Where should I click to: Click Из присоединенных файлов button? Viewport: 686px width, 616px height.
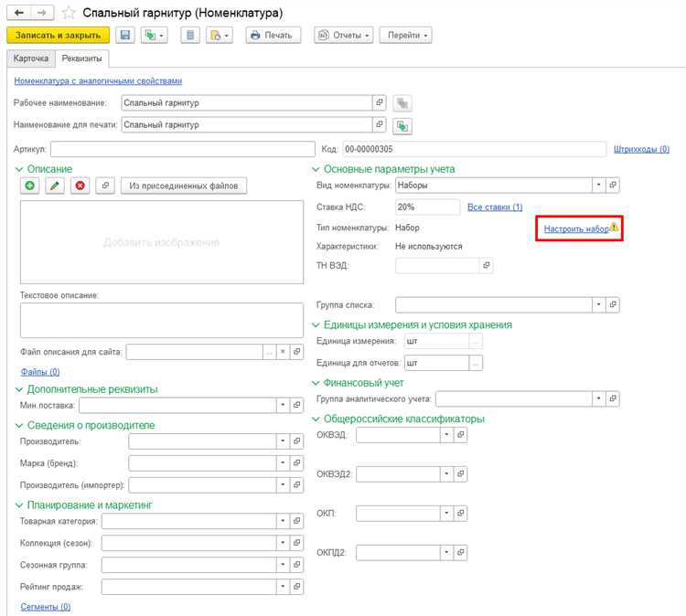(x=184, y=186)
